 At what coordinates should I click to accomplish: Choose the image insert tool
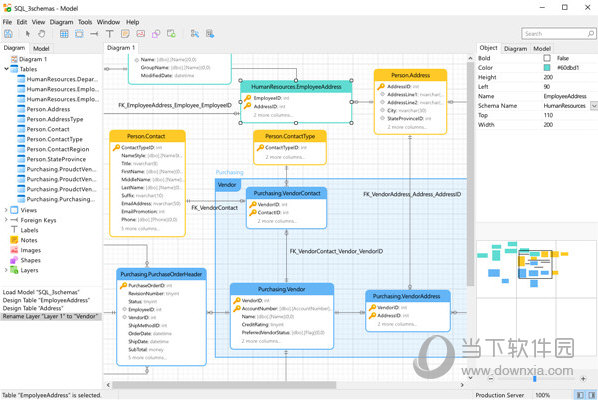tap(141, 34)
